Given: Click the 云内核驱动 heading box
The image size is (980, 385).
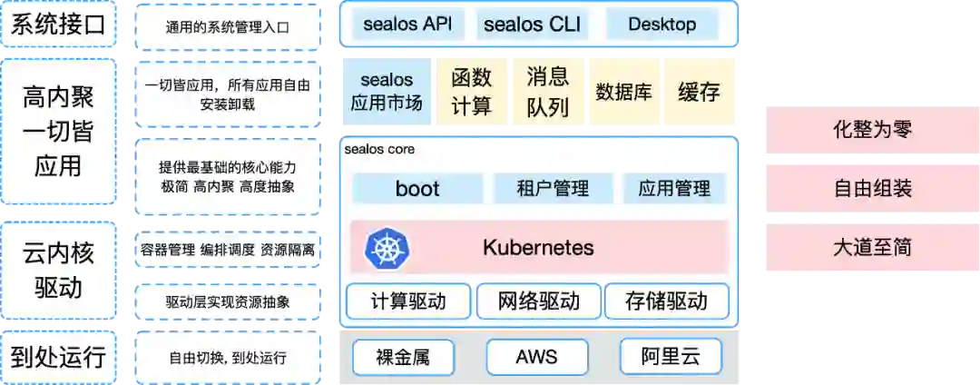Looking at the screenshot, I should coord(58,271).
